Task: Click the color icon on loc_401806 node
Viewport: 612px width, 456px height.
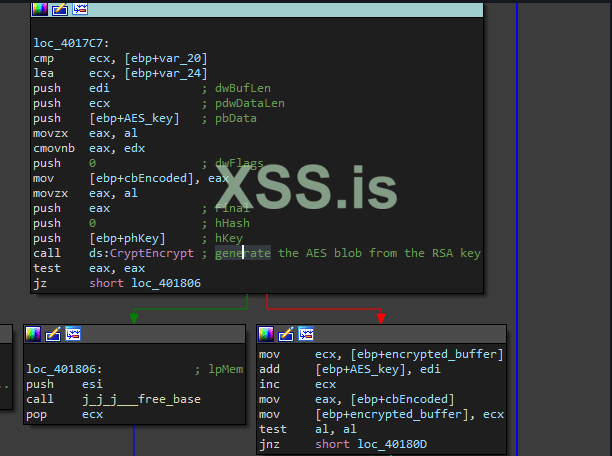Action: point(33,334)
